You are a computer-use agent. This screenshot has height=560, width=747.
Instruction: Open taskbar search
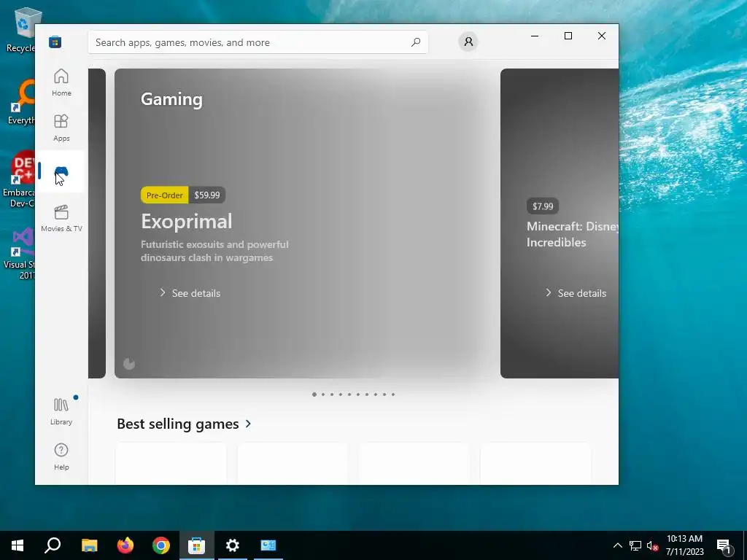coord(53,545)
